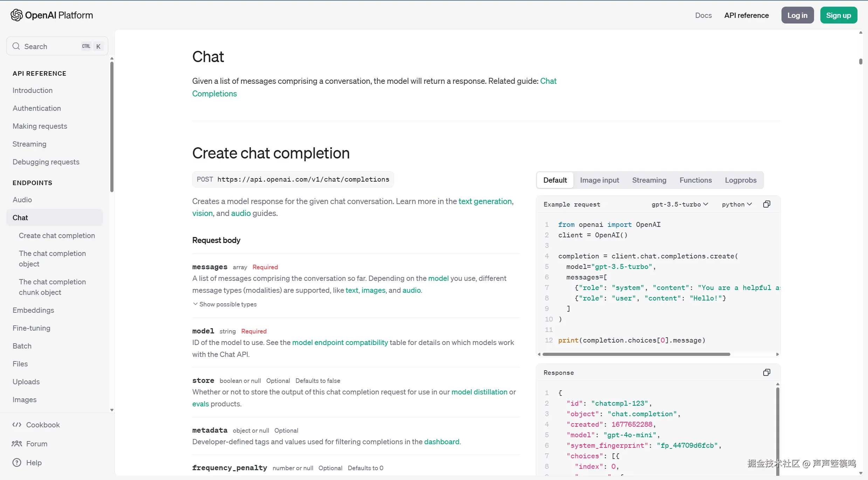Click the sidebar vertical scrollbar
The image size is (868, 480).
pos(112,127)
